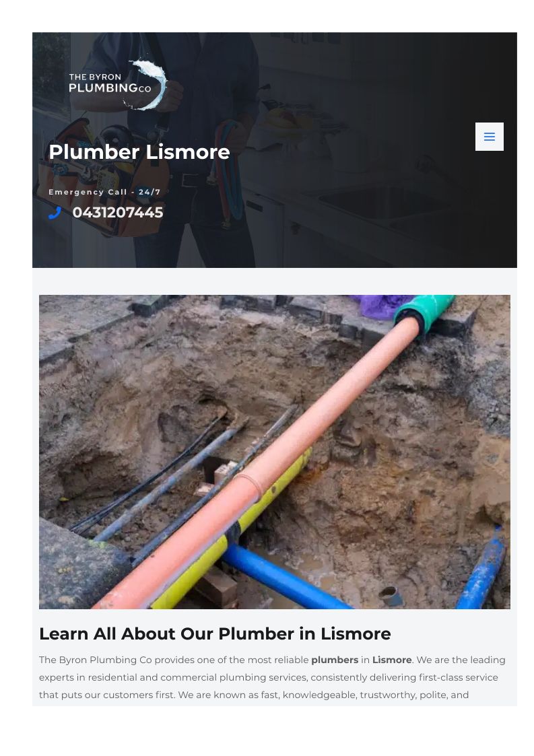The height and width of the screenshot is (756, 534).
Task: Click the 'Plumber Lismore' page title
Action: point(139,152)
